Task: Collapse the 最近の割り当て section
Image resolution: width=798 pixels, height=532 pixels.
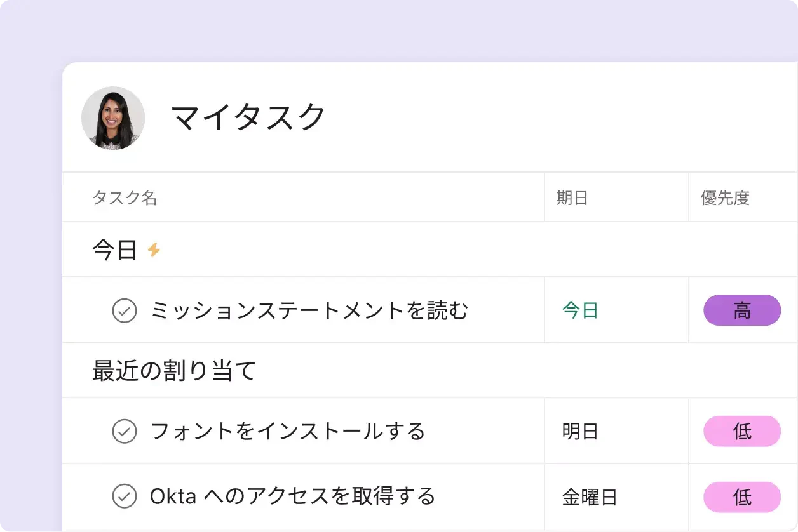Action: [x=173, y=371]
